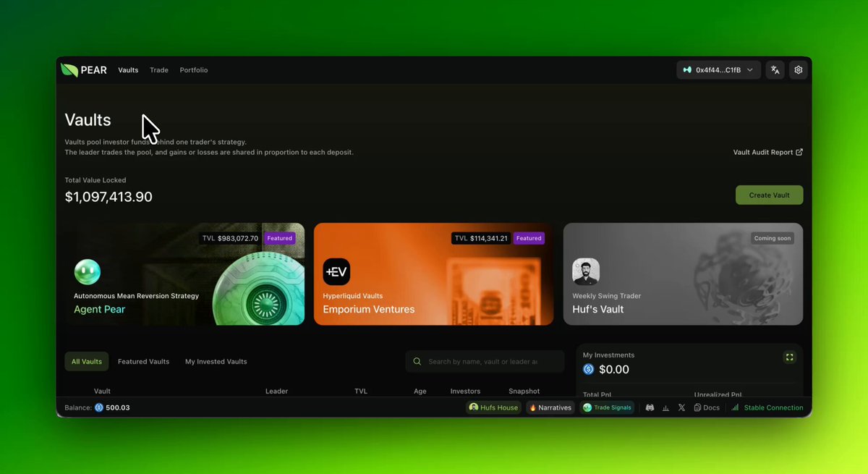Click the Stable Connection status text

point(773,407)
